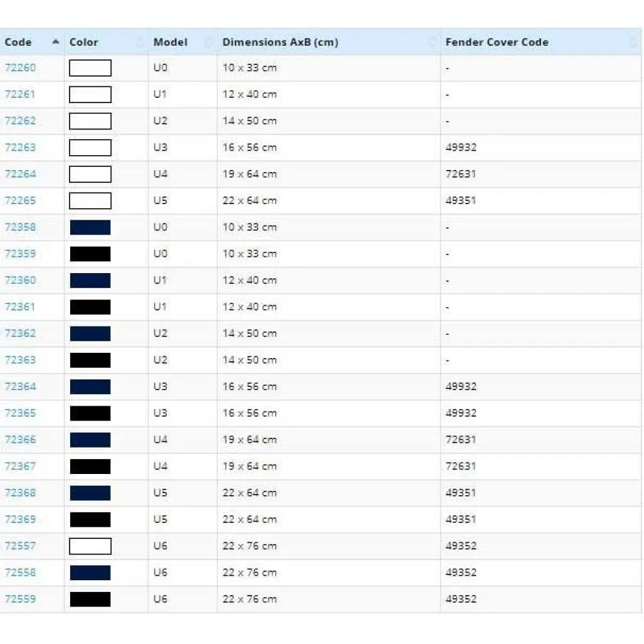Click the sort arrow beside Code header
The image size is (644, 644).
pos(56,42)
